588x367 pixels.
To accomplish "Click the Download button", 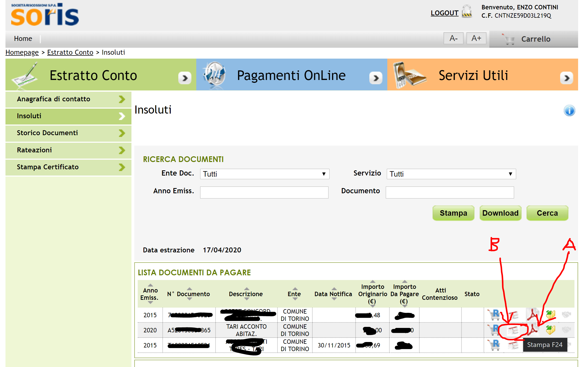I will tap(500, 213).
